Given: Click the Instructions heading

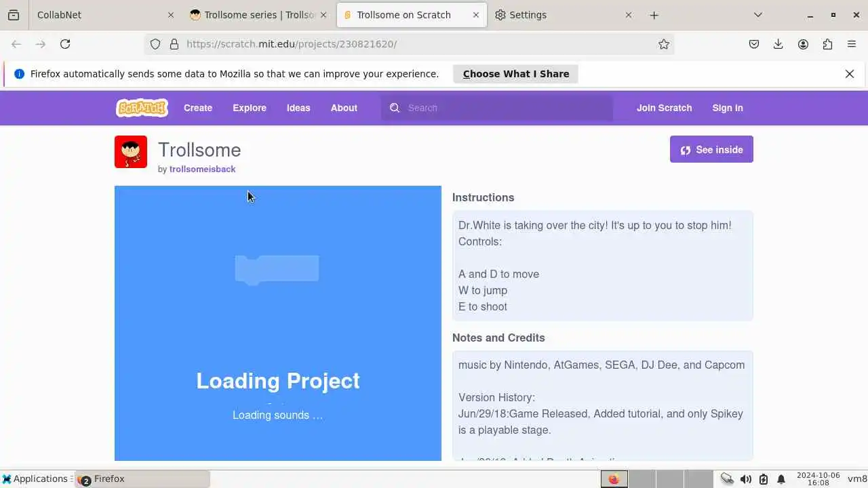Looking at the screenshot, I should 484,197.
